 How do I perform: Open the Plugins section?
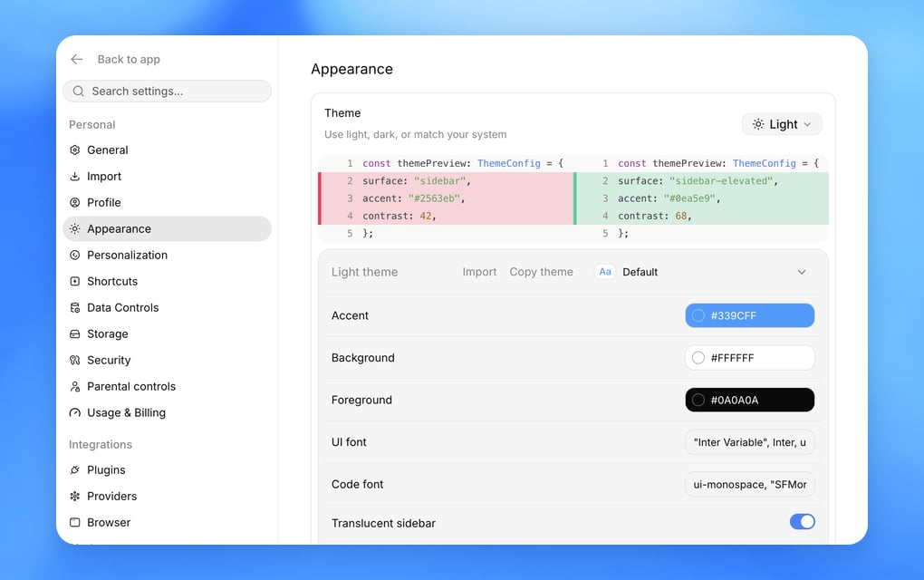pyautogui.click(x=167, y=469)
